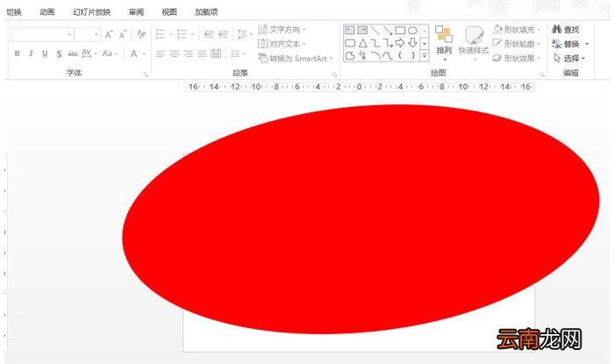This screenshot has width=614, height=364.
Task: Select the left brace shape
Action: (400, 55)
